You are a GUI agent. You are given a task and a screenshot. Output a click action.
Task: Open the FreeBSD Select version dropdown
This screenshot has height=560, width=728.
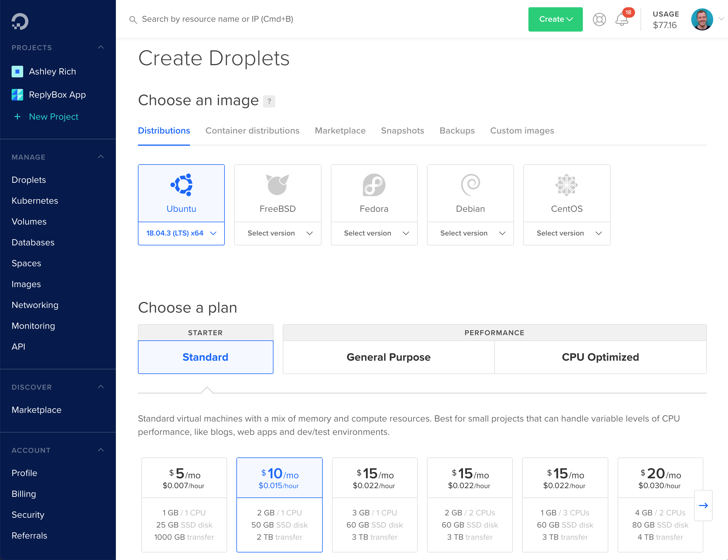(278, 233)
